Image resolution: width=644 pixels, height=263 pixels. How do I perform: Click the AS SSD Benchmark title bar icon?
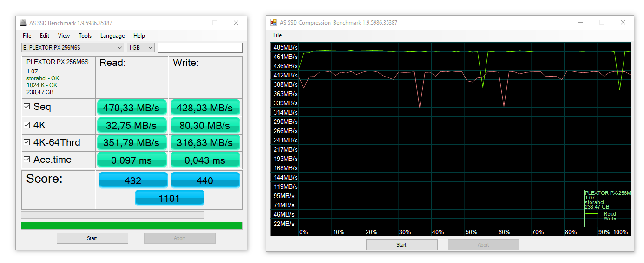[23, 23]
